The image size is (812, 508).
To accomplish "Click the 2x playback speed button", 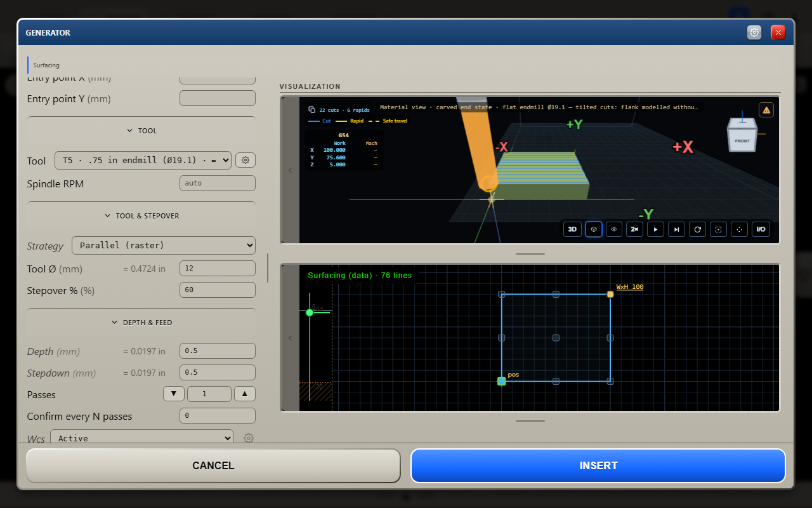I will pyautogui.click(x=634, y=229).
